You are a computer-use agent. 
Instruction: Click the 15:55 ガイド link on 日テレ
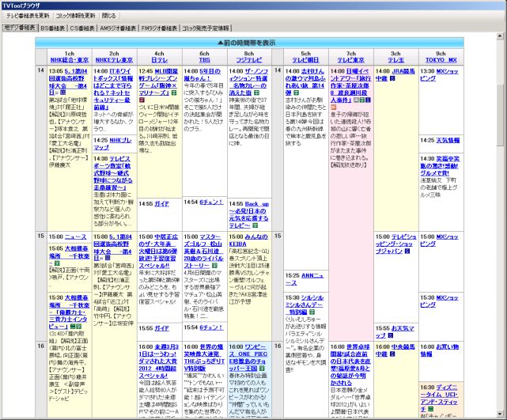point(161,328)
